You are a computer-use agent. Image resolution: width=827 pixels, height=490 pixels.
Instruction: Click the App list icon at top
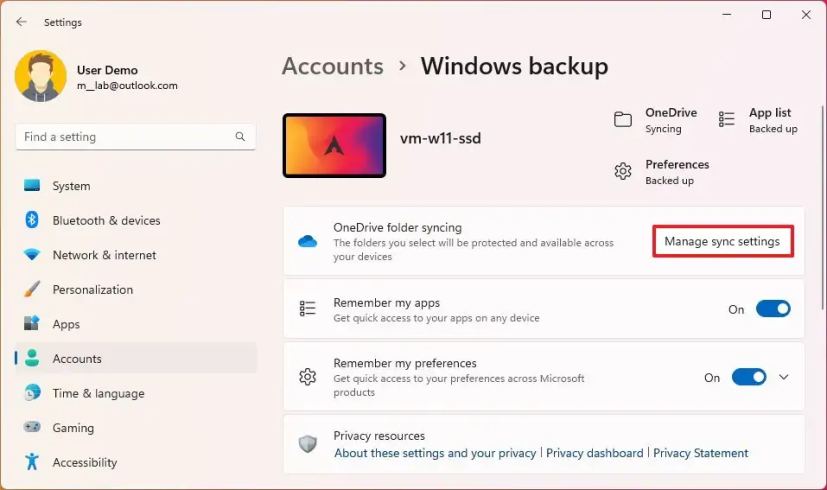[x=727, y=120]
